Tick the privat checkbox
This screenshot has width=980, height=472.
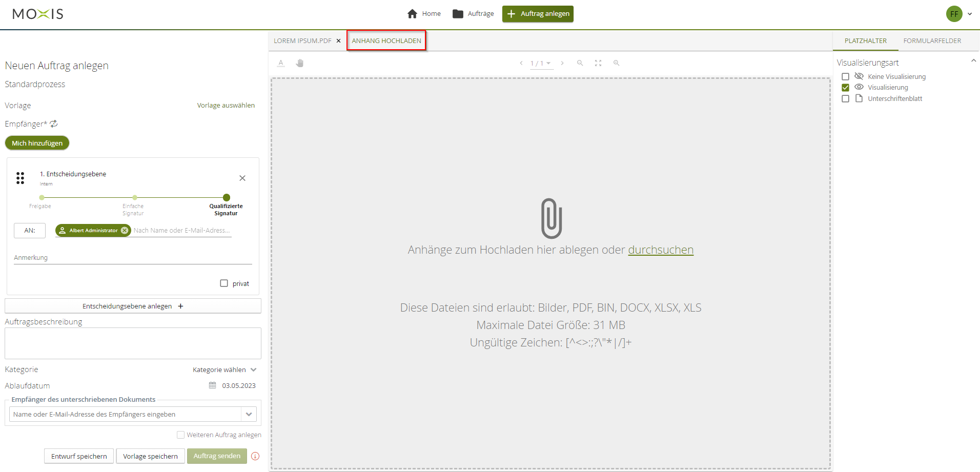224,283
